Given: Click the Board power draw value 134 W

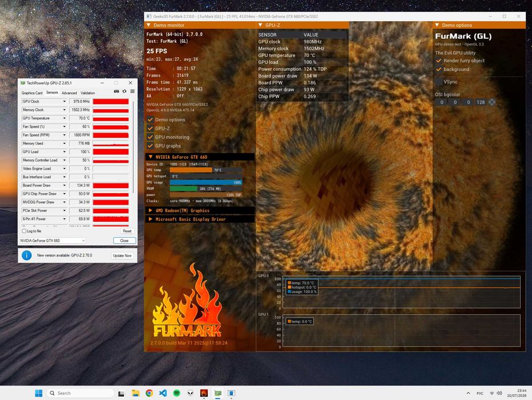Looking at the screenshot, I should point(311,76).
